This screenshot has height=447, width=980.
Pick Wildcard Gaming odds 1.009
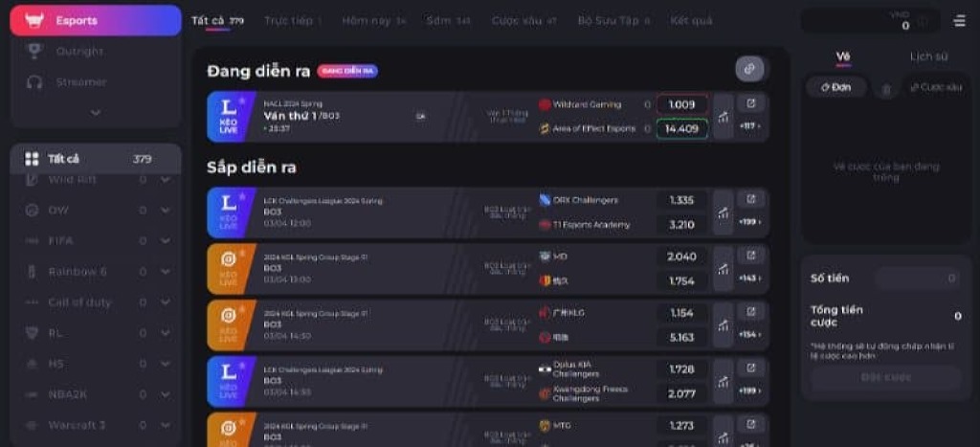coord(681,104)
